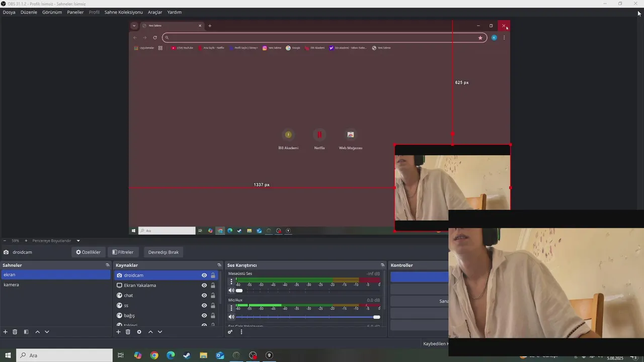Open scene filters icon in Sahneler panel

26,332
